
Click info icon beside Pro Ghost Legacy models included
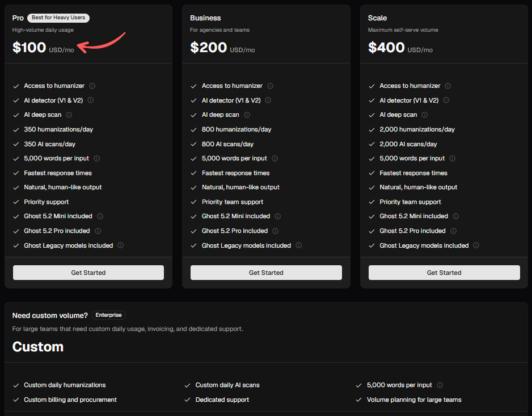coord(120,245)
